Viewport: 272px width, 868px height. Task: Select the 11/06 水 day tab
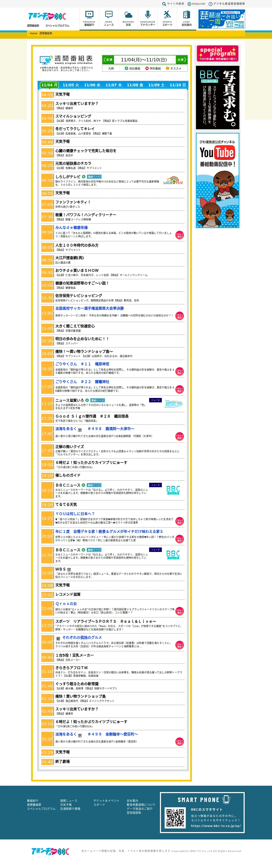click(x=92, y=85)
